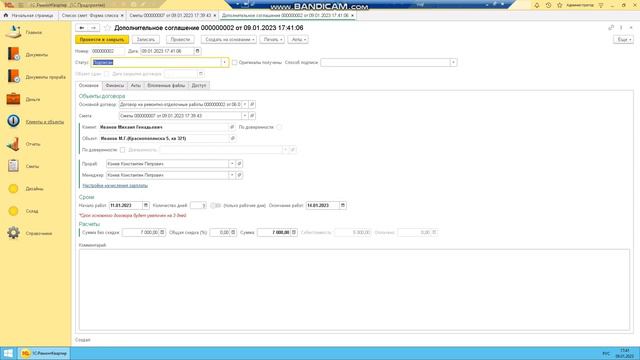Click the Номер field 000000002

(x=107, y=51)
